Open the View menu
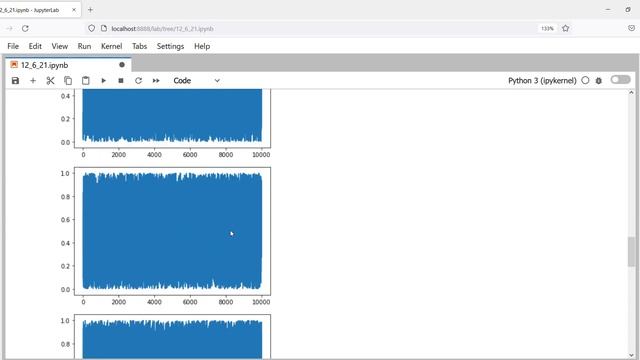The image size is (640, 360). [x=60, y=47]
